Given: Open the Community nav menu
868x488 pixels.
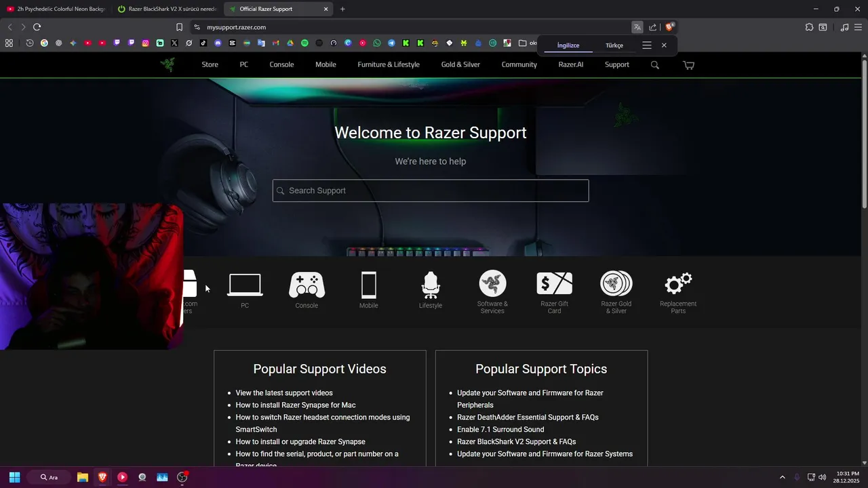Looking at the screenshot, I should tap(519, 64).
